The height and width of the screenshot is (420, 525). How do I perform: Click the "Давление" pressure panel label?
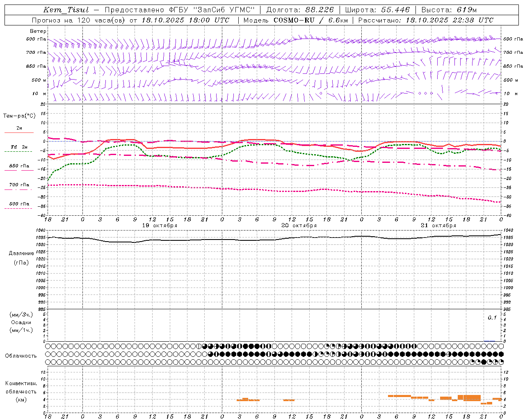21,253
